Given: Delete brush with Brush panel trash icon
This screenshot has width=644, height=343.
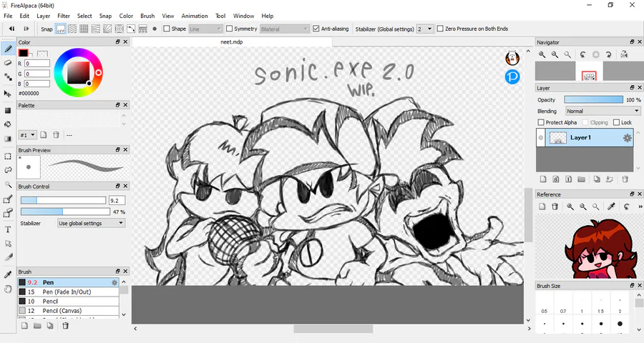Looking at the screenshot, I should [x=65, y=326].
